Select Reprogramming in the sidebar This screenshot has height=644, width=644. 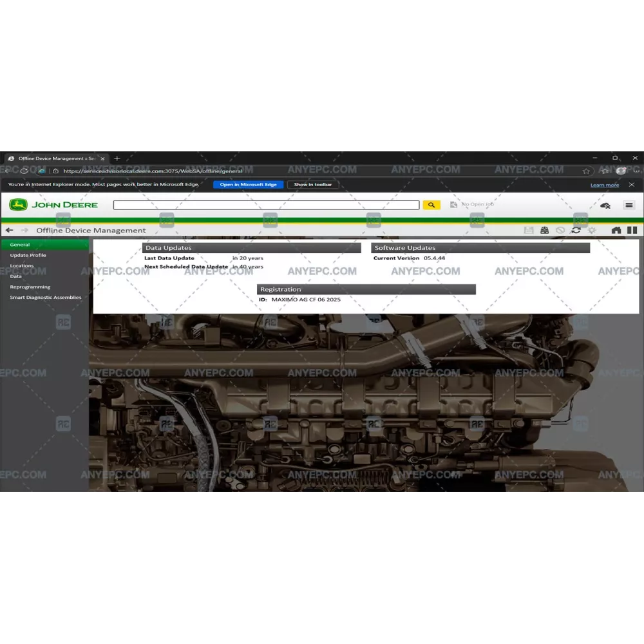pos(30,287)
